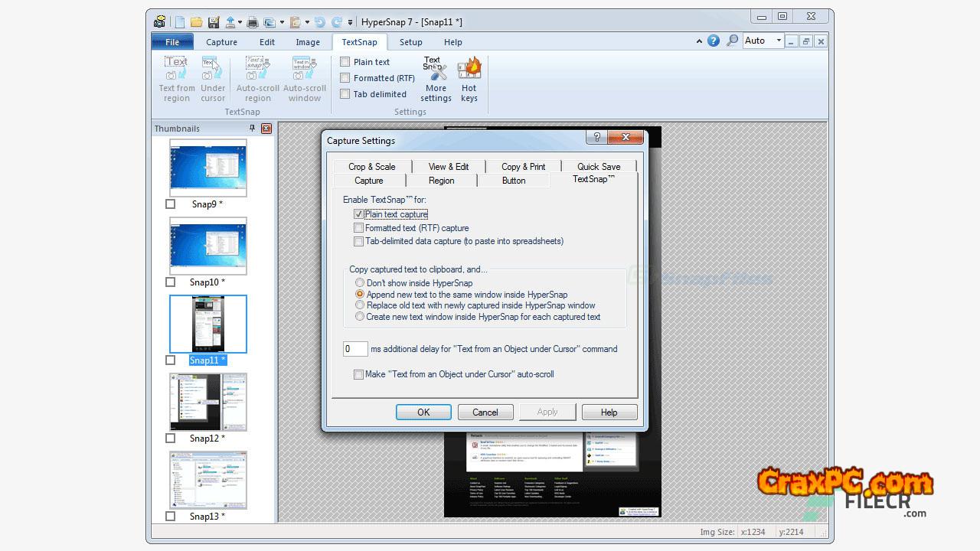980x551 pixels.
Task: Check Tab-delimited data capture option
Action: 358,242
